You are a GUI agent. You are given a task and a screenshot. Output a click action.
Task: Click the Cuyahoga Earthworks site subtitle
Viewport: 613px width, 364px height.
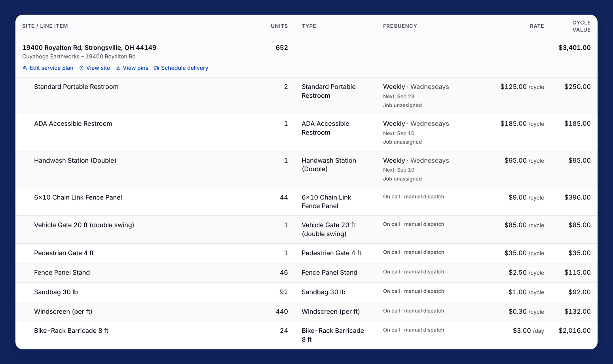(x=79, y=57)
